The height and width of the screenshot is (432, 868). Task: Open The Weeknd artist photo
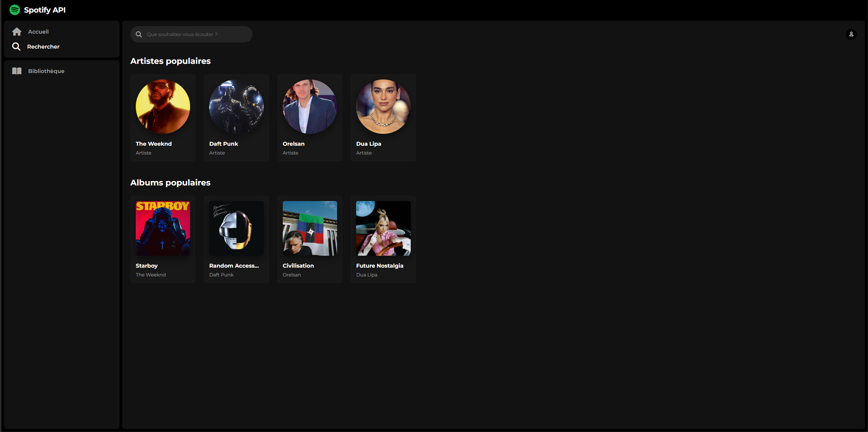(163, 107)
